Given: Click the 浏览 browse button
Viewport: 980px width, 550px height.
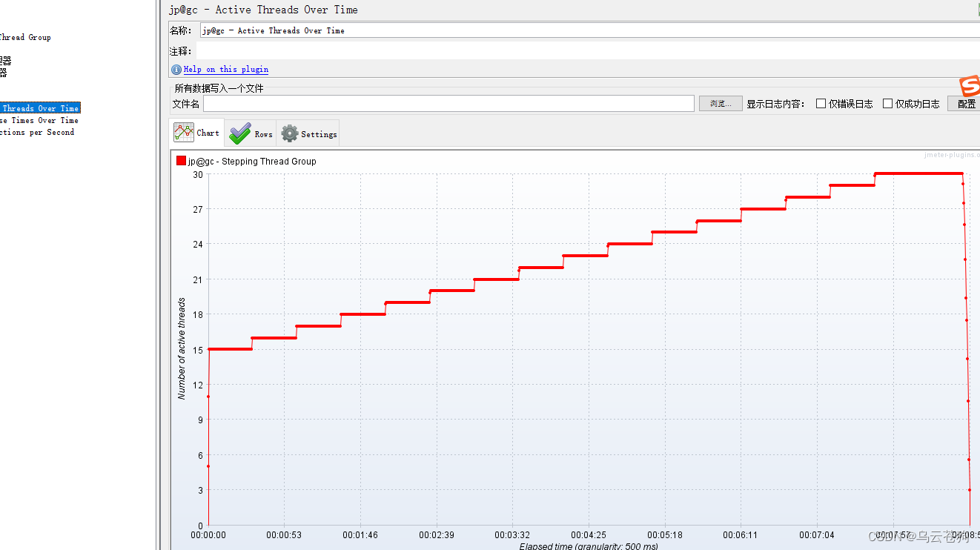Looking at the screenshot, I should click(x=721, y=104).
